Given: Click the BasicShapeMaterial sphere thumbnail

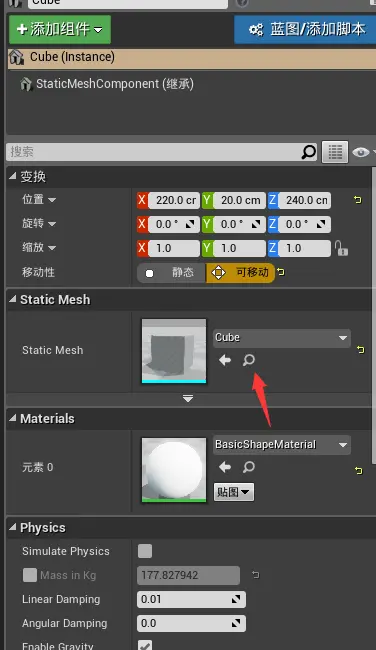Looking at the screenshot, I should 174,470.
